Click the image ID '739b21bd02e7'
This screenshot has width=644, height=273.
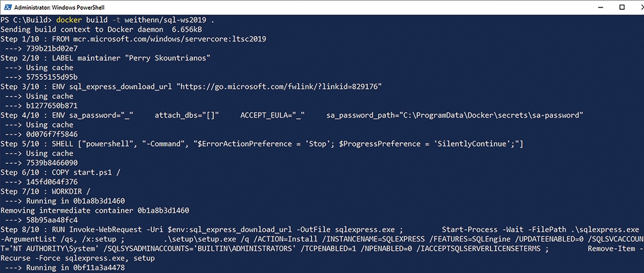[52, 49]
